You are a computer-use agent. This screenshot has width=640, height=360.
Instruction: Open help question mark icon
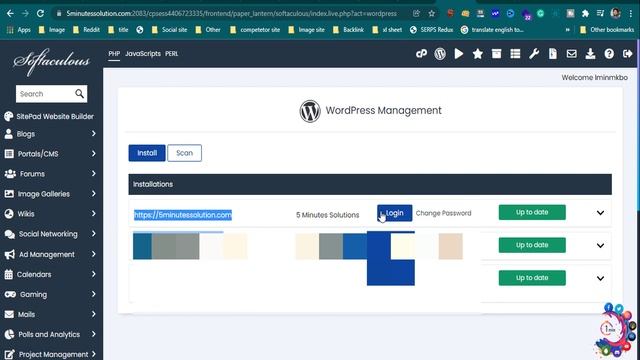click(609, 54)
